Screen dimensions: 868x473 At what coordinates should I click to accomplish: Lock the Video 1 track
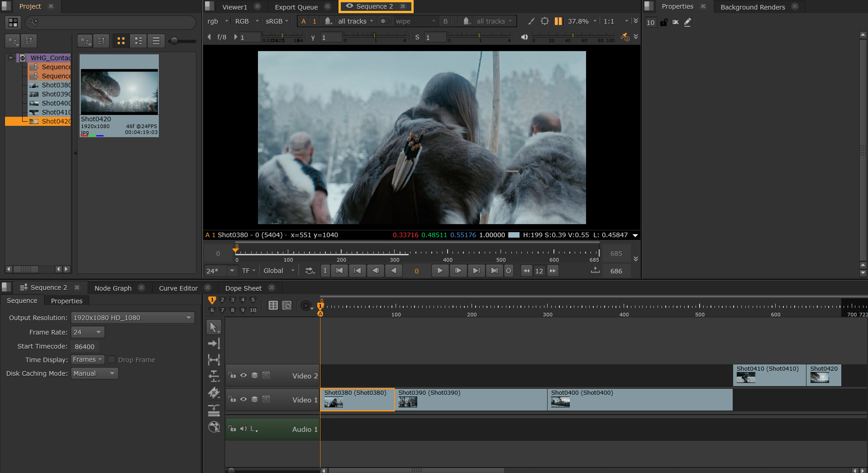232,399
